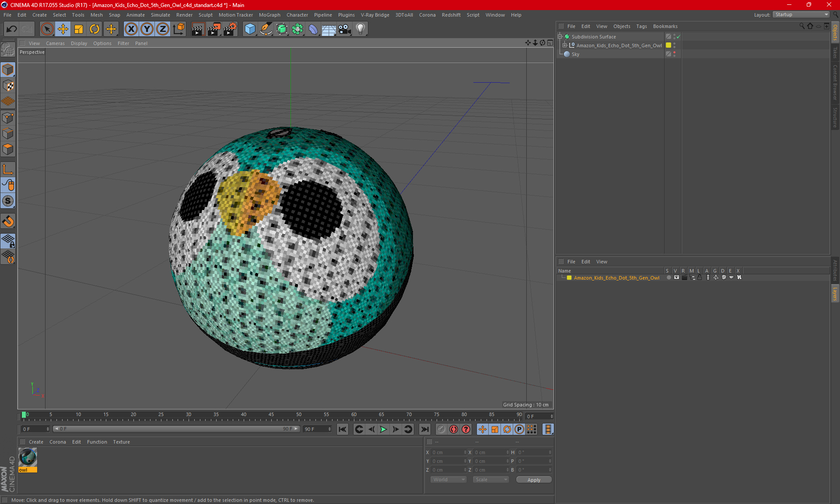Click the end frame 90 F stepper
This screenshot has height=504, width=840.
(329, 429)
